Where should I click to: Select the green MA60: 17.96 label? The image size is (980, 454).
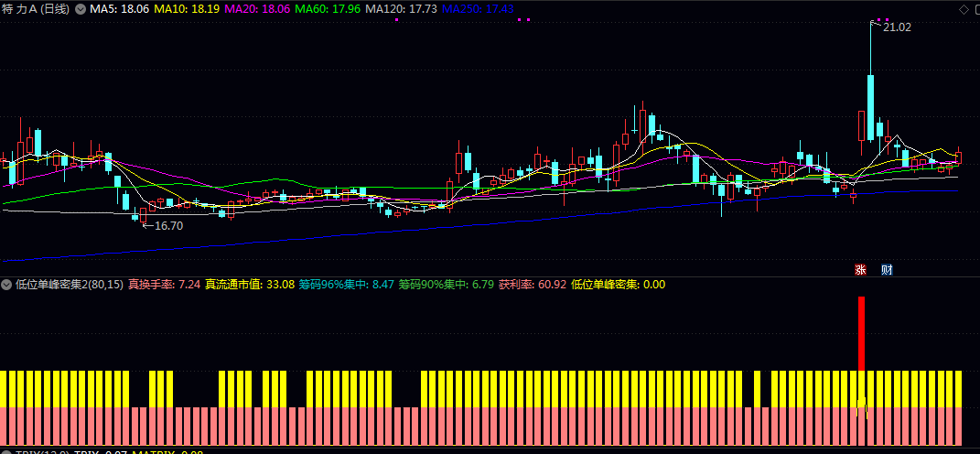click(x=328, y=9)
